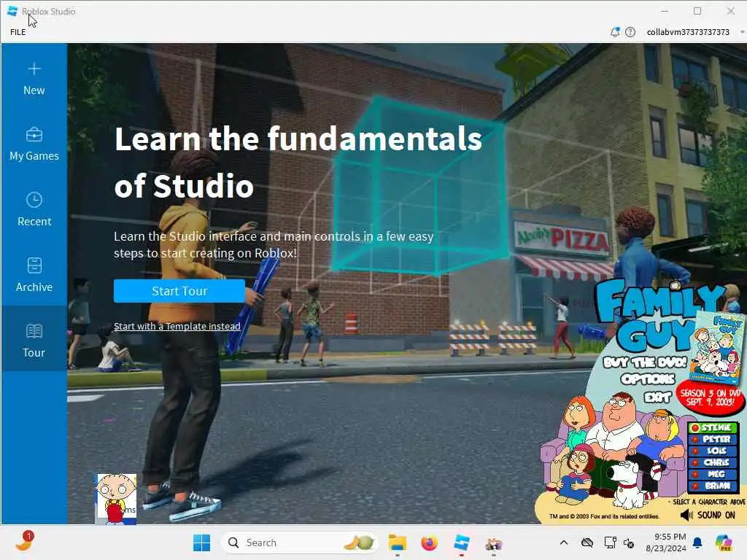Click the 'Learn the fundamentals of Studio' heading

[x=298, y=162]
